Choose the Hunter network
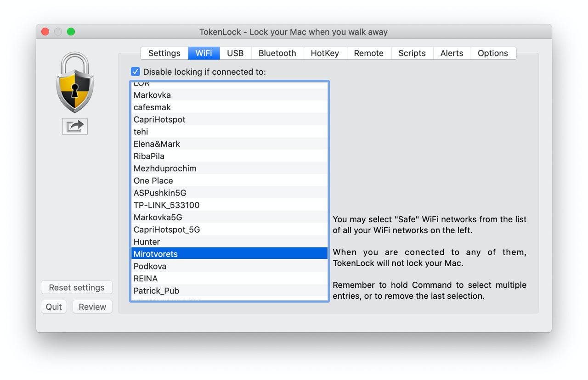This screenshot has height=380, width=588. pyautogui.click(x=229, y=242)
